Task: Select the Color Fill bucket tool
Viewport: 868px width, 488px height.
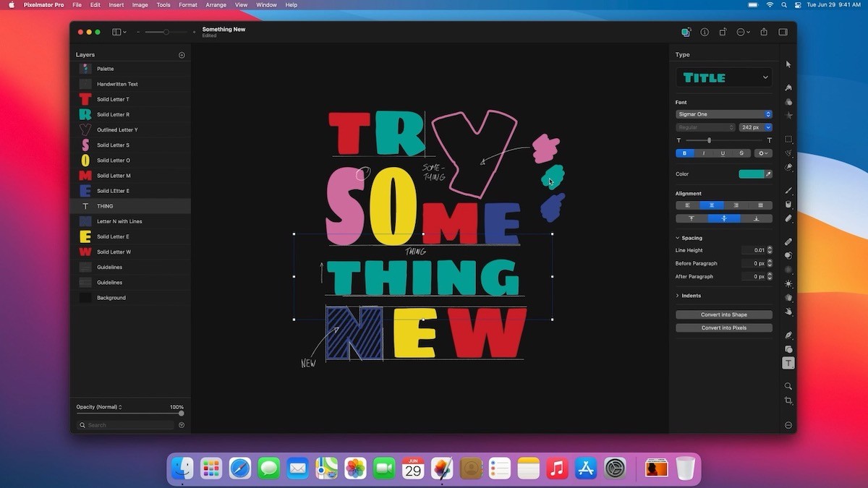Action: click(x=788, y=205)
